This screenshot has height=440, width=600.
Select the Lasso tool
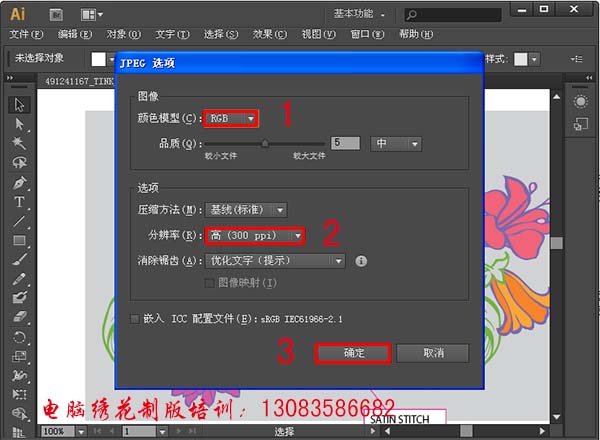pyautogui.click(x=19, y=162)
